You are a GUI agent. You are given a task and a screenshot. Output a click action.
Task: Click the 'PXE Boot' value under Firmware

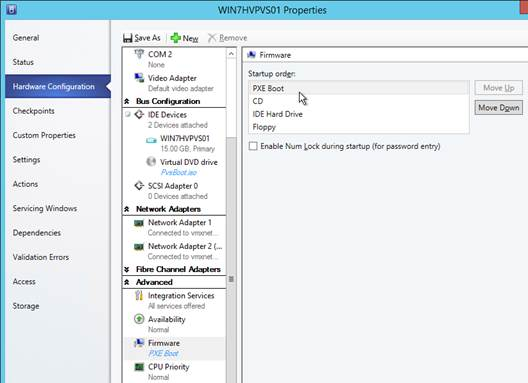click(163, 353)
